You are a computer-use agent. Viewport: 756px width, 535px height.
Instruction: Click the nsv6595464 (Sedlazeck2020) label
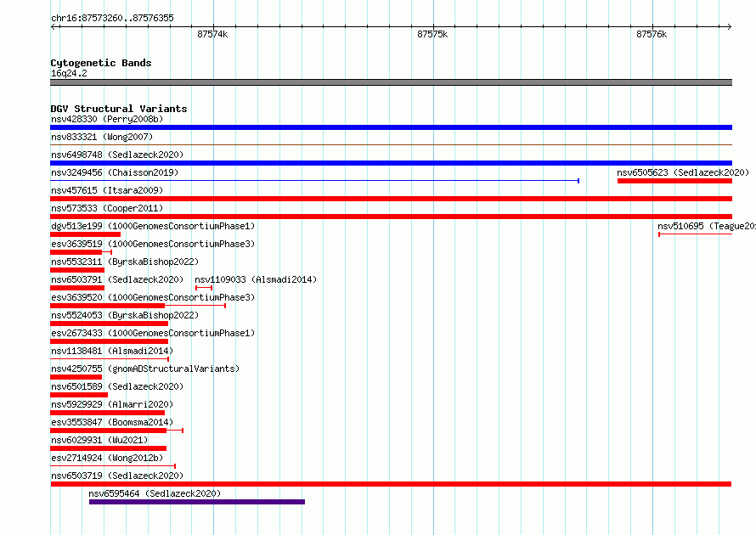click(155, 493)
